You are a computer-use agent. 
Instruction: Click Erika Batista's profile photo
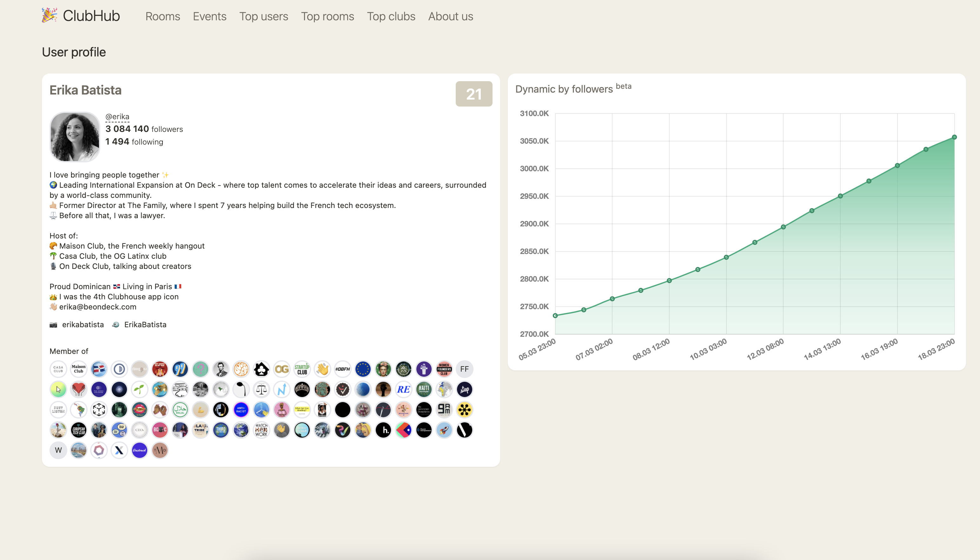coord(75,137)
